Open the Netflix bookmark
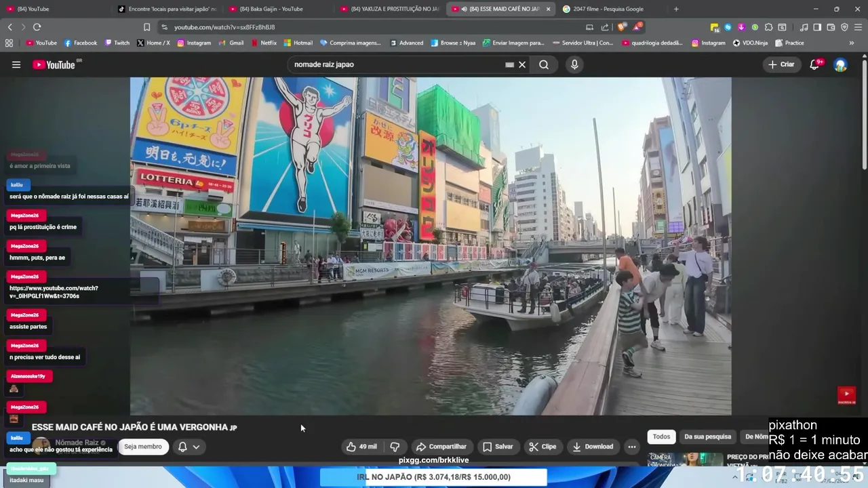 tap(264, 43)
